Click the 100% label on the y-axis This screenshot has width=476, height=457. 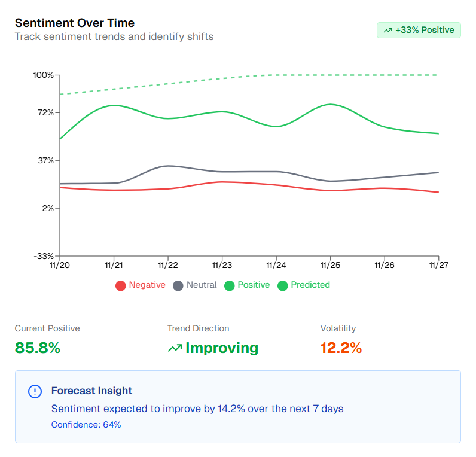pos(44,75)
